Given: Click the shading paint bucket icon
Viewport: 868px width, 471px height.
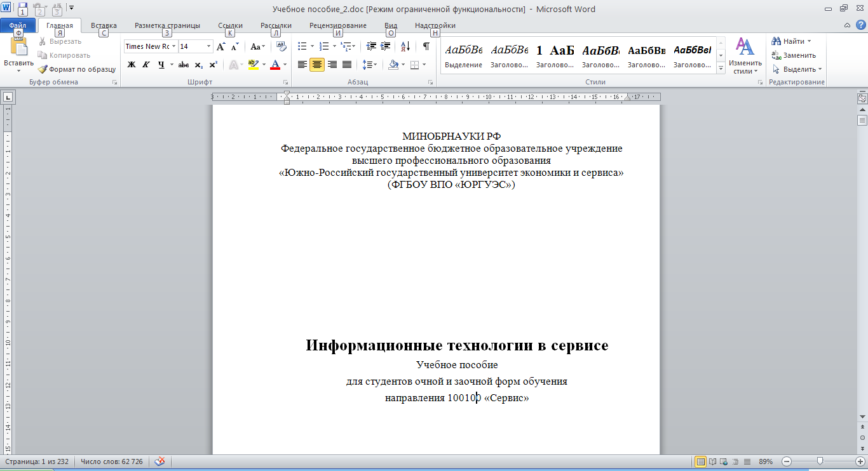Looking at the screenshot, I should [393, 65].
